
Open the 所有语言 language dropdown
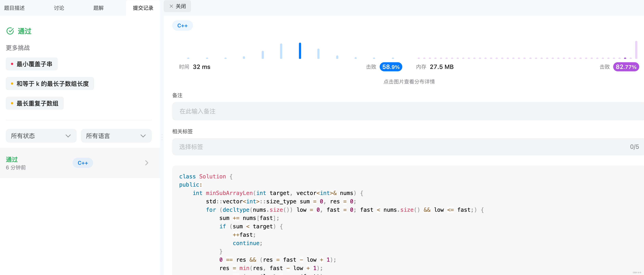116,136
